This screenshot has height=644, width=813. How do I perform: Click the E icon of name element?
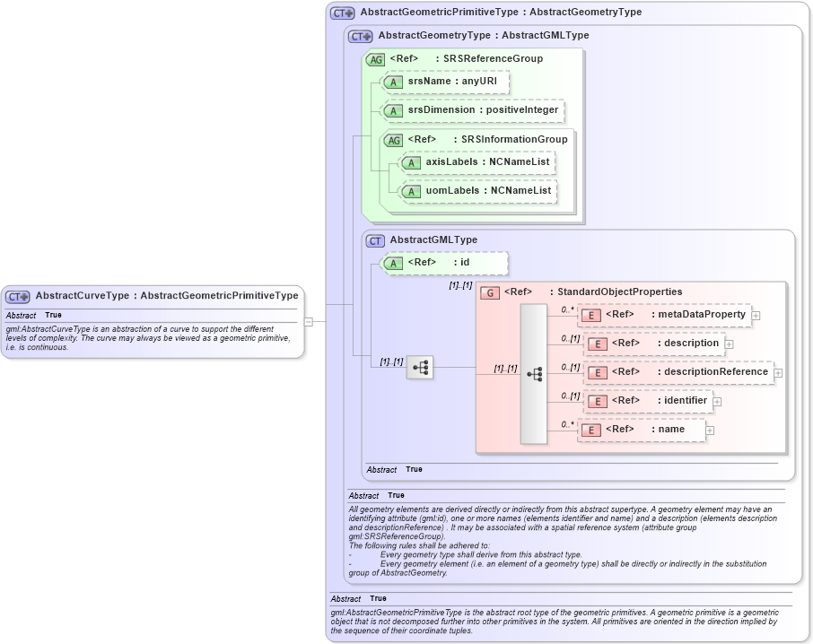[x=591, y=431]
